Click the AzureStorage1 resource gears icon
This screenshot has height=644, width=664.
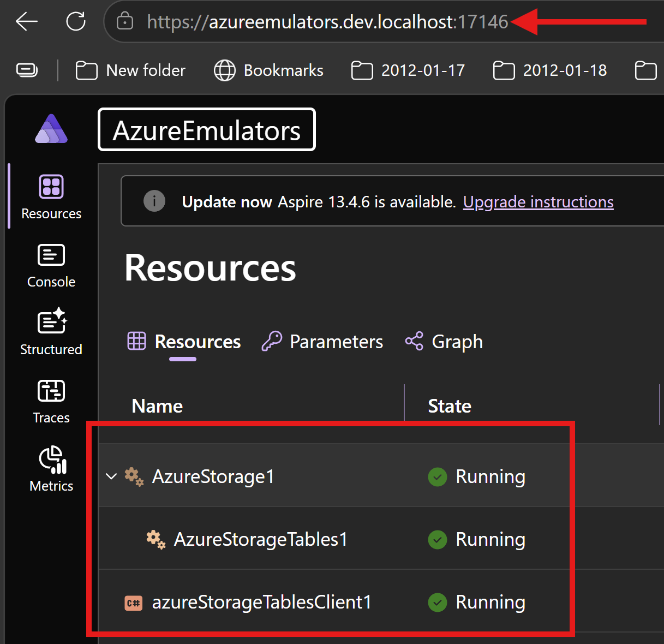pyautogui.click(x=134, y=476)
